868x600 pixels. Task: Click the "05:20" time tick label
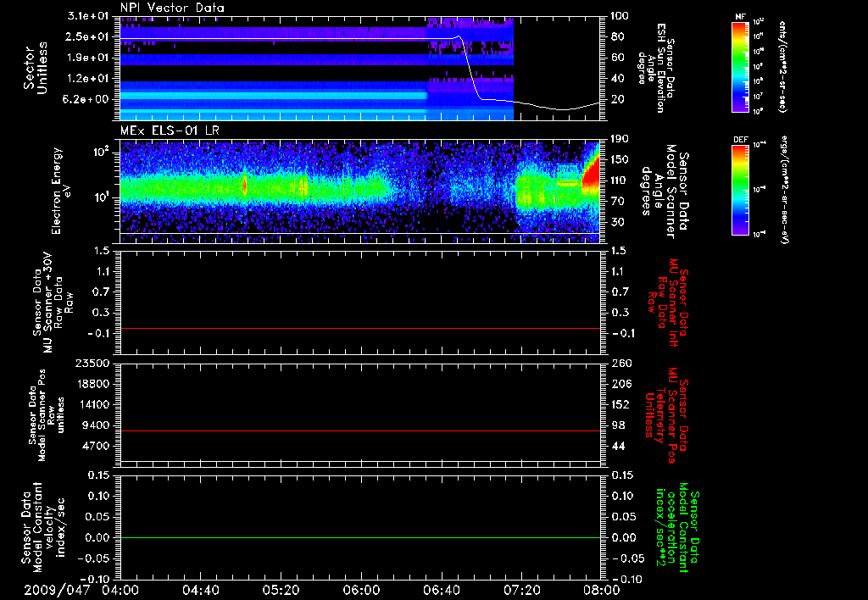pos(281,590)
